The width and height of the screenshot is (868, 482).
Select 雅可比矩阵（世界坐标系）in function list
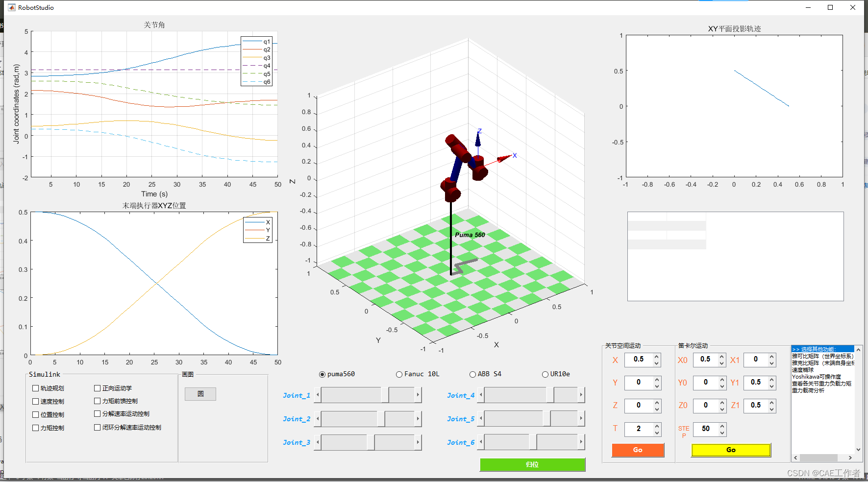click(x=822, y=356)
